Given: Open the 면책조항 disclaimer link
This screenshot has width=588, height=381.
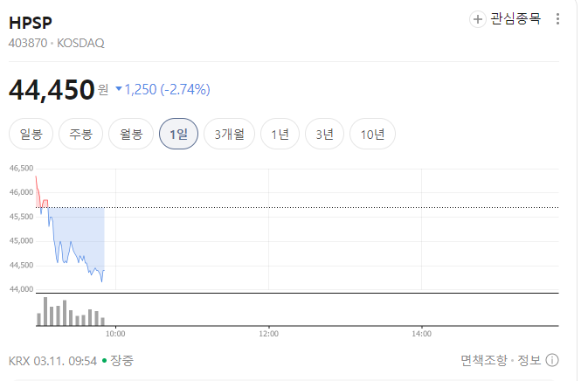Looking at the screenshot, I should coord(484,360).
